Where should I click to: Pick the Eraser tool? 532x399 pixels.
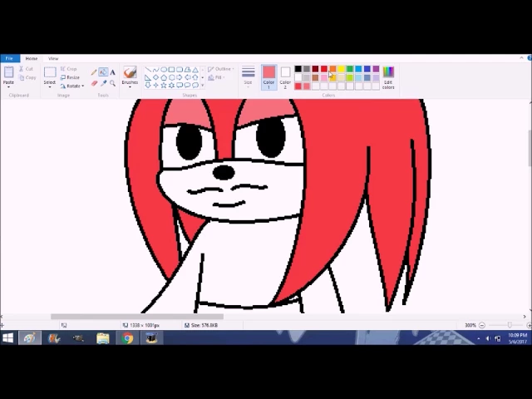click(x=94, y=83)
